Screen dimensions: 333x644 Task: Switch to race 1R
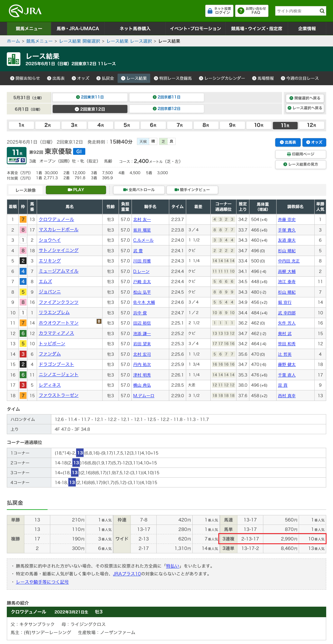(21, 125)
